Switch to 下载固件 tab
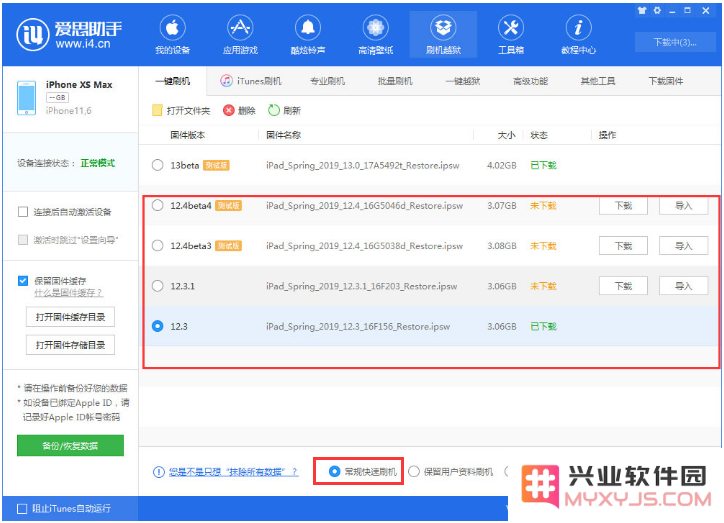Viewport: 724px width, 523px height. pyautogui.click(x=665, y=81)
